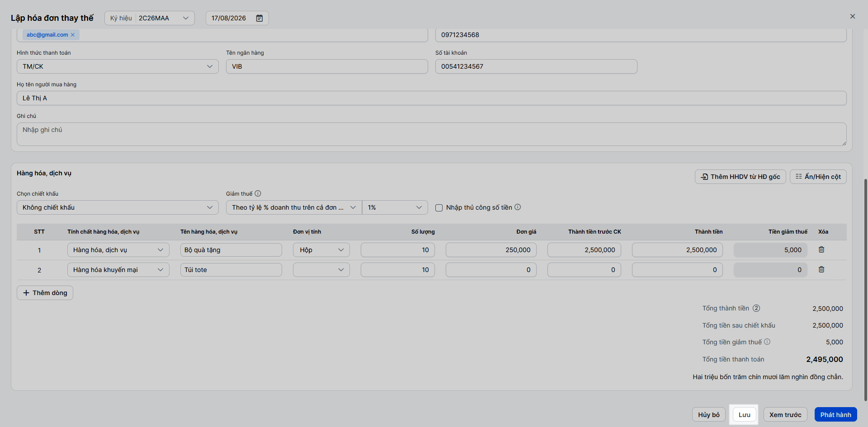Screen dimensions: 868x427
Task: Delete row 2 Túi tote
Action: click(821, 269)
